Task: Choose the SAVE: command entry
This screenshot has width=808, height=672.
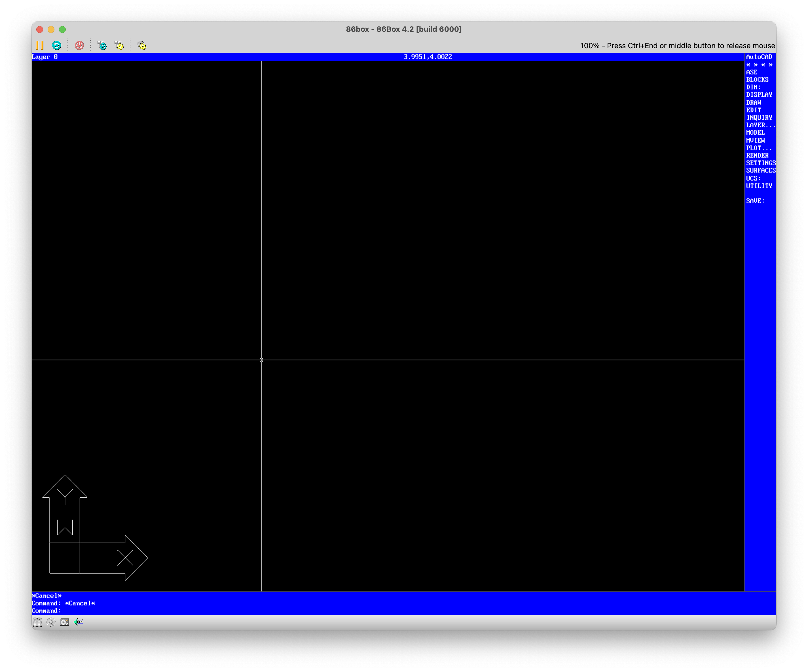Action: pyautogui.click(x=755, y=201)
